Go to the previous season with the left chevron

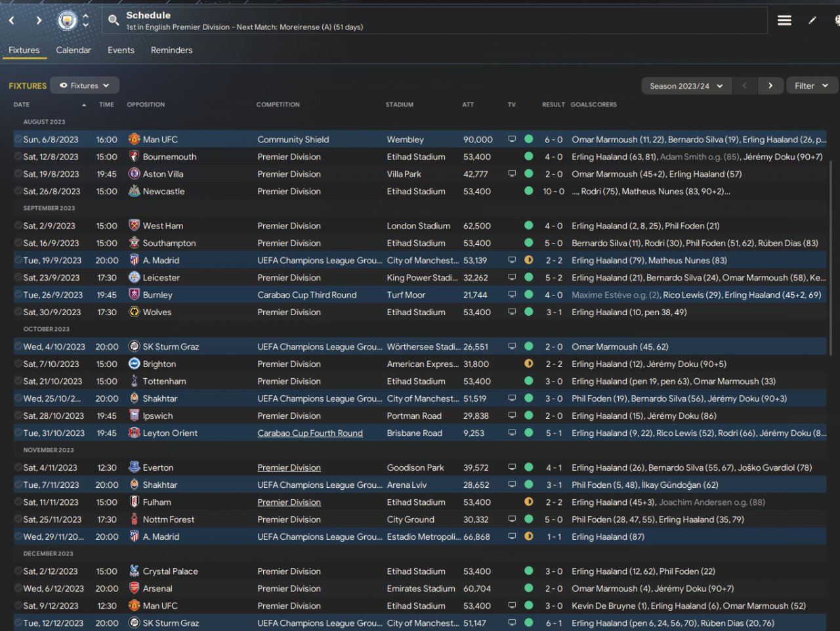point(744,86)
